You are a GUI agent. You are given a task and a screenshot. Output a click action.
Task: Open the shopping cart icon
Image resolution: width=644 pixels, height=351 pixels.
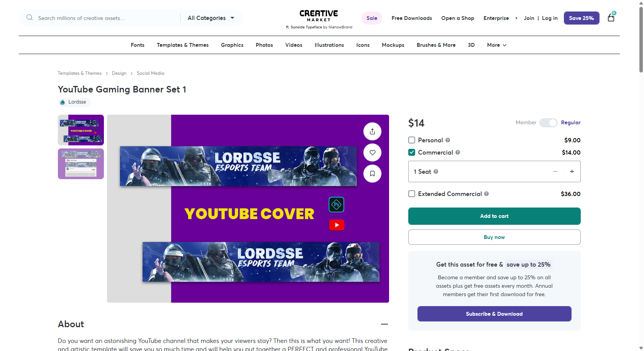611,18
